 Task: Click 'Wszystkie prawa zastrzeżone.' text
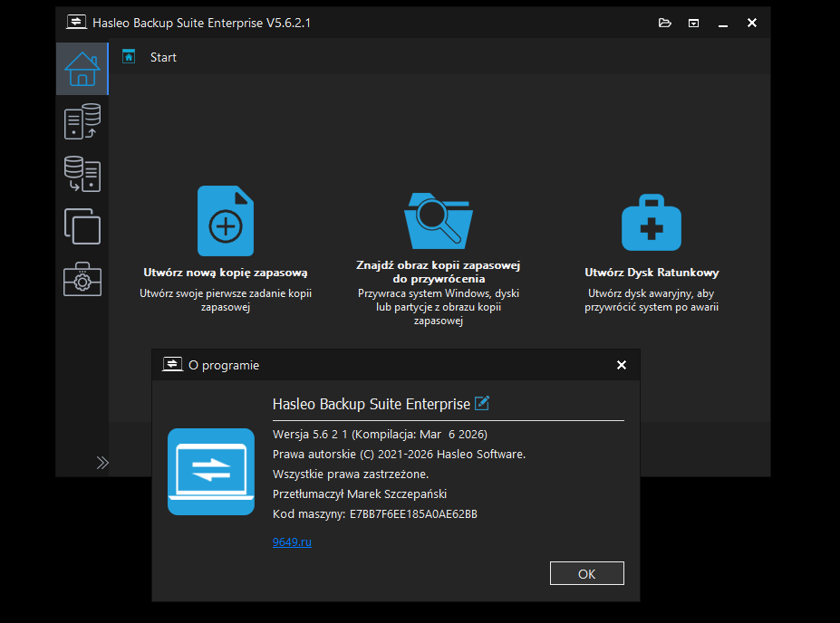(351, 474)
